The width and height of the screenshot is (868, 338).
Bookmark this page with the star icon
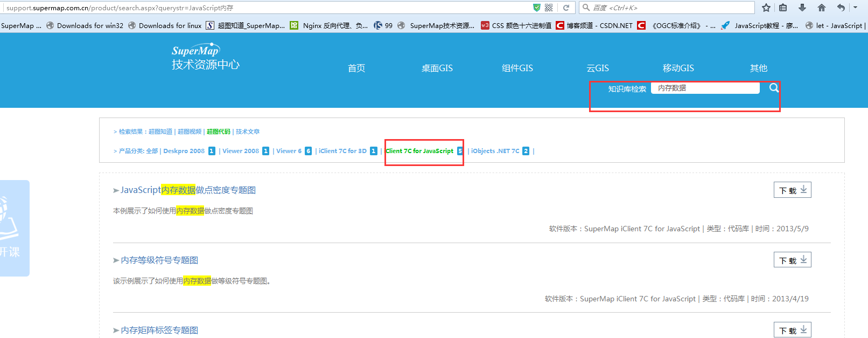tap(766, 8)
